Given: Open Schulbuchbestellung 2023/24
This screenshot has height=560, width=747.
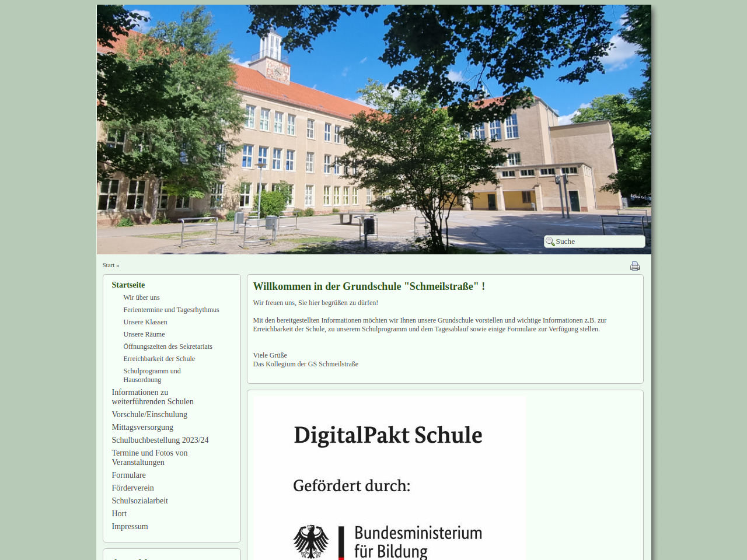Looking at the screenshot, I should (x=160, y=440).
